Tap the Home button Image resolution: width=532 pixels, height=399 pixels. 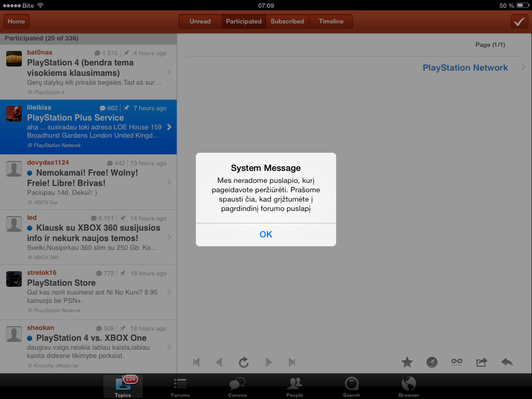(16, 21)
